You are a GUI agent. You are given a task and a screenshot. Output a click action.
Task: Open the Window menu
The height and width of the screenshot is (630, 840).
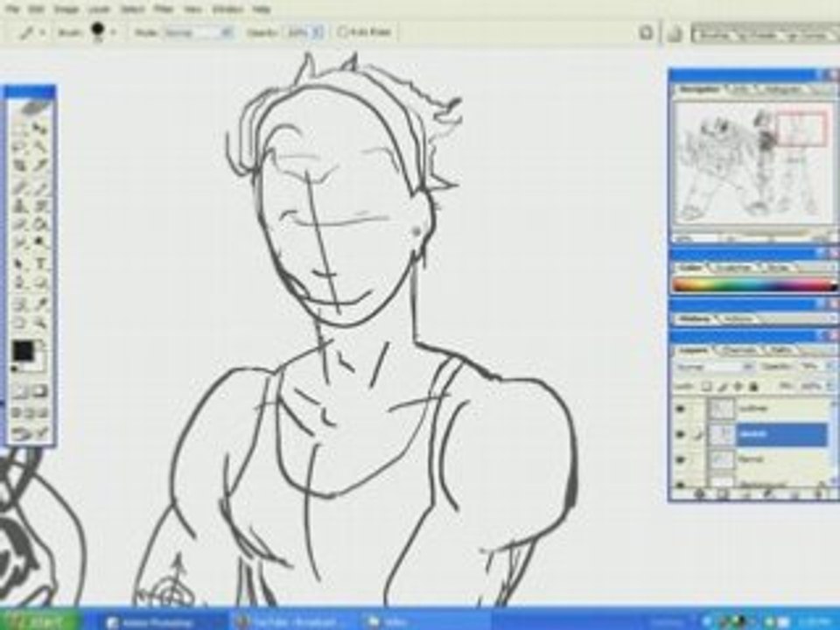(x=227, y=9)
